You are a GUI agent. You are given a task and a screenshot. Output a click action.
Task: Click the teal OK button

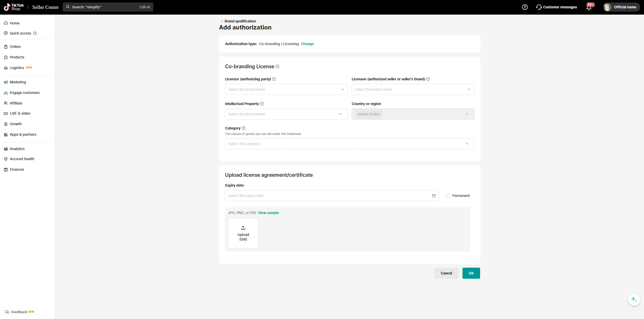471,273
